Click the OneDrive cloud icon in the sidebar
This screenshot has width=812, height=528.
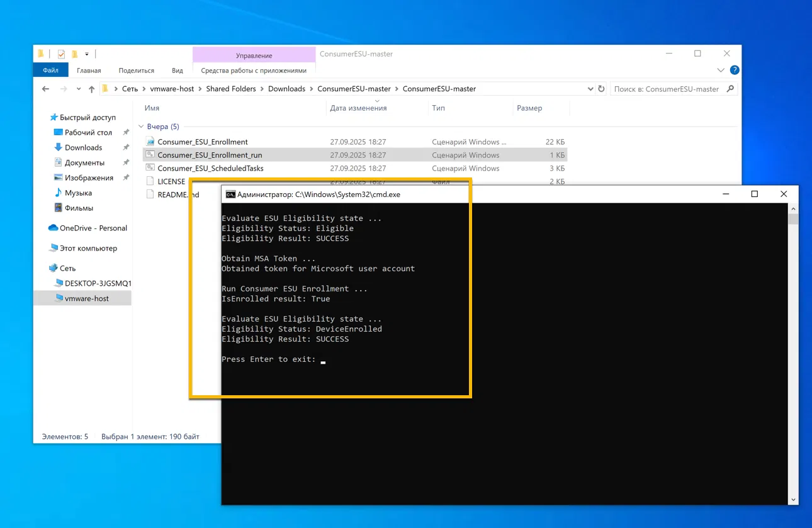(x=53, y=228)
